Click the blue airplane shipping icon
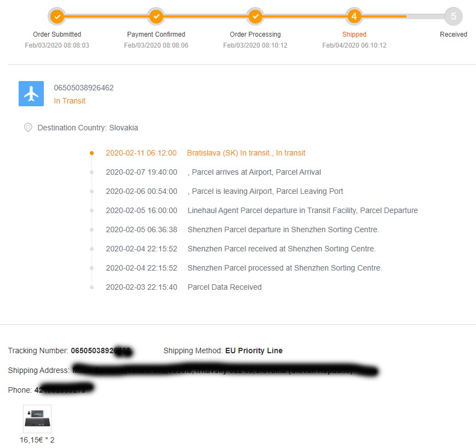This screenshot has height=448, width=476. pyautogui.click(x=31, y=94)
